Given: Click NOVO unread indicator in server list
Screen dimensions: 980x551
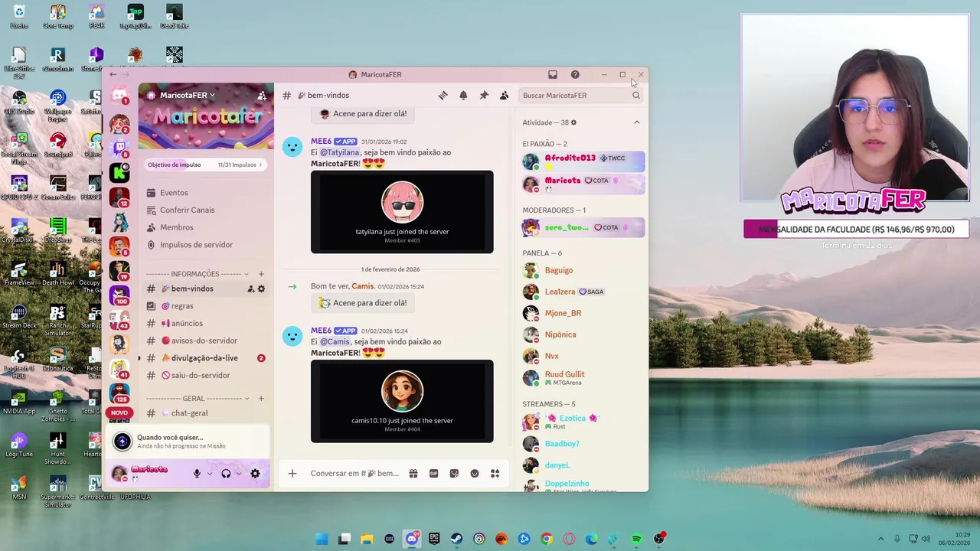Looking at the screenshot, I should tap(119, 412).
